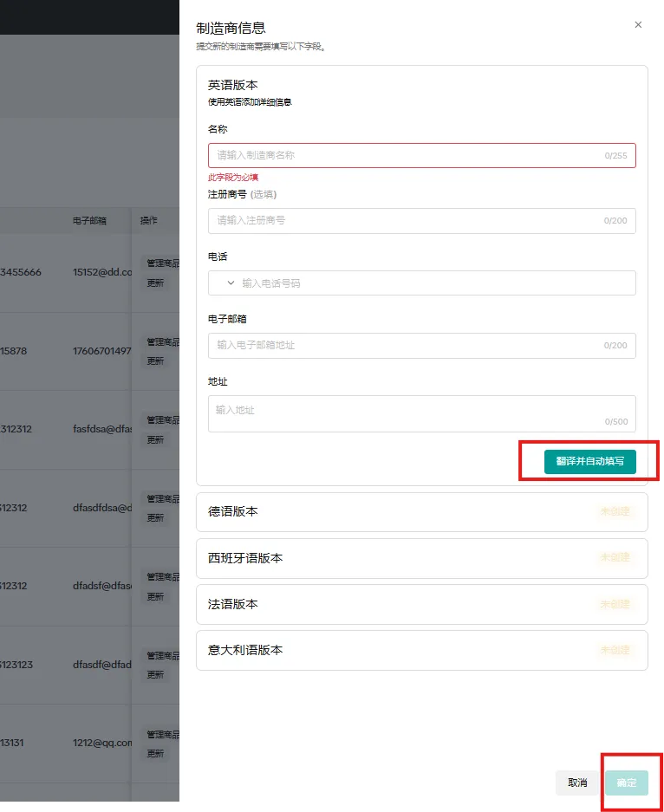Click the 取消 cancel button
Viewport: 664px width, 812px height.
tap(577, 783)
